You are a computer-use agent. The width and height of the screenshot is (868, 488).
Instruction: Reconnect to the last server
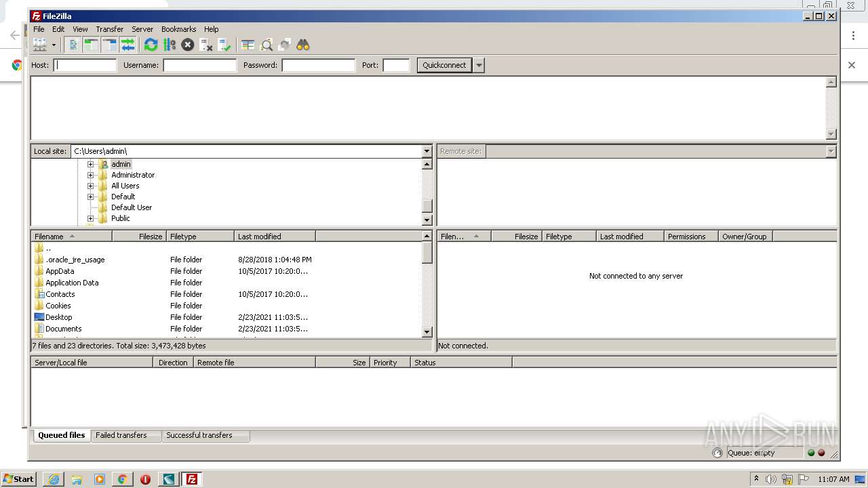coord(224,45)
